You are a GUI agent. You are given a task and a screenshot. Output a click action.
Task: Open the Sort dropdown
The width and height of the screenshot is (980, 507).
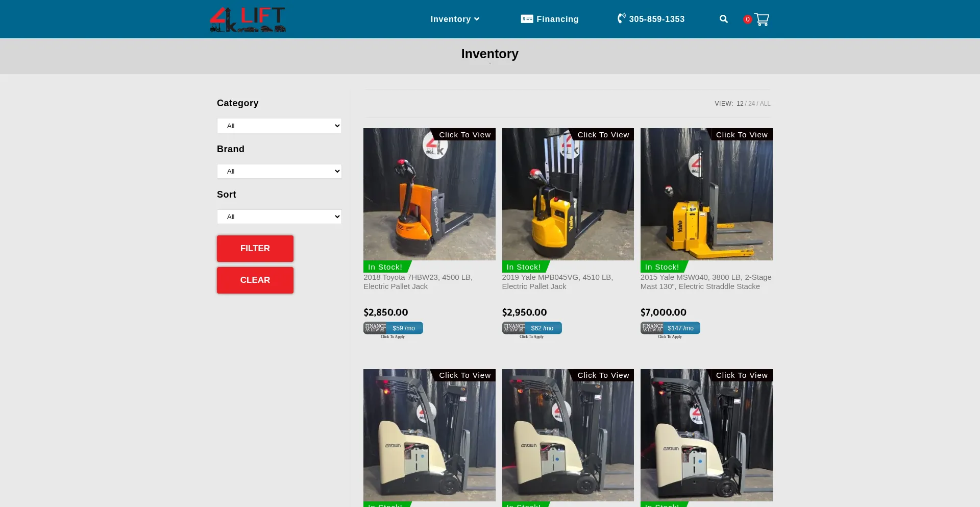point(279,216)
